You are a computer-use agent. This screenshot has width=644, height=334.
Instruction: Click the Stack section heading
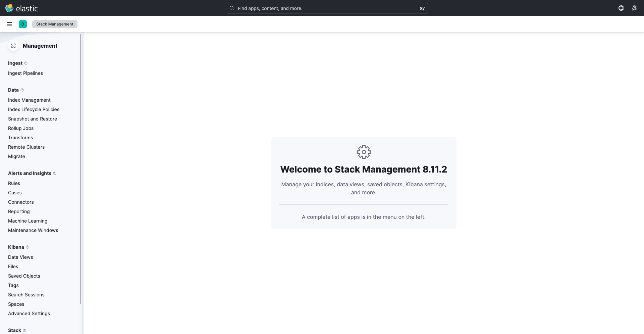[x=14, y=330]
